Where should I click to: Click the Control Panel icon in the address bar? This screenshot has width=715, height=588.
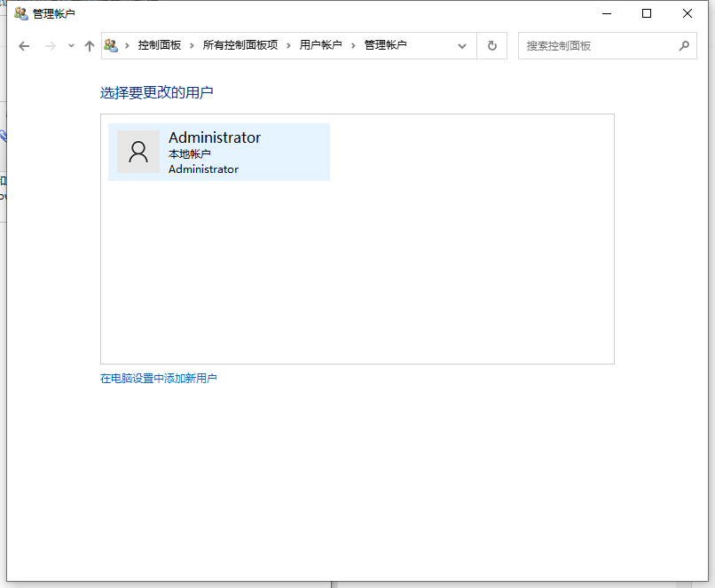110,45
